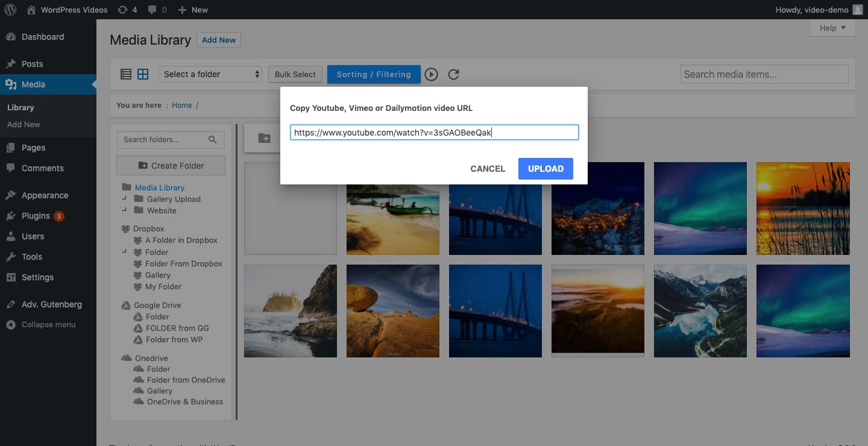Open the updates icon showing 4
This screenshot has width=868, height=446.
tap(127, 10)
